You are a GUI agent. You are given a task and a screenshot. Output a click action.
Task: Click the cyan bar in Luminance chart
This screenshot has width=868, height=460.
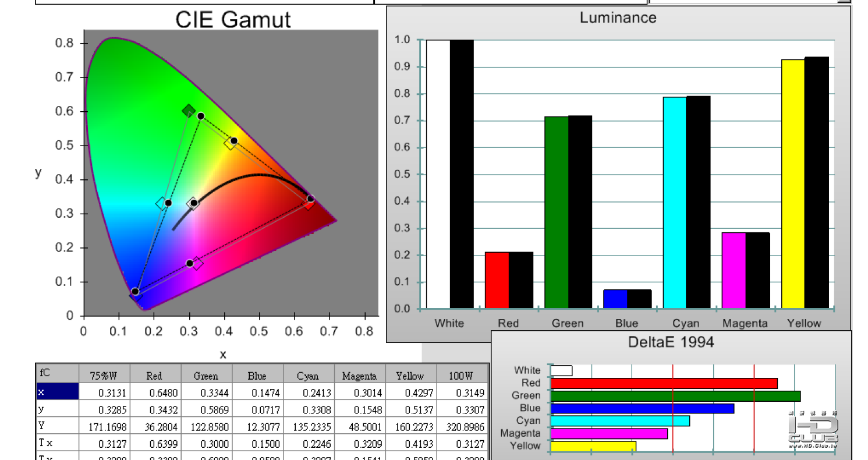pyautogui.click(x=675, y=203)
